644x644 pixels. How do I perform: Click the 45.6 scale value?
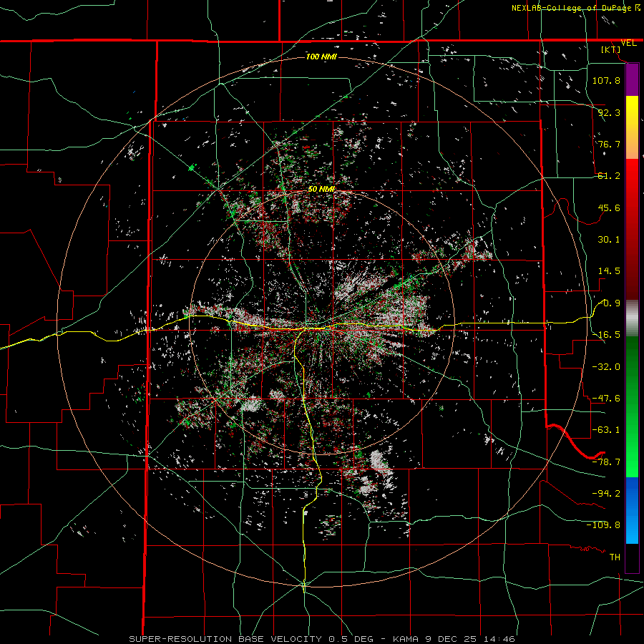609,208
